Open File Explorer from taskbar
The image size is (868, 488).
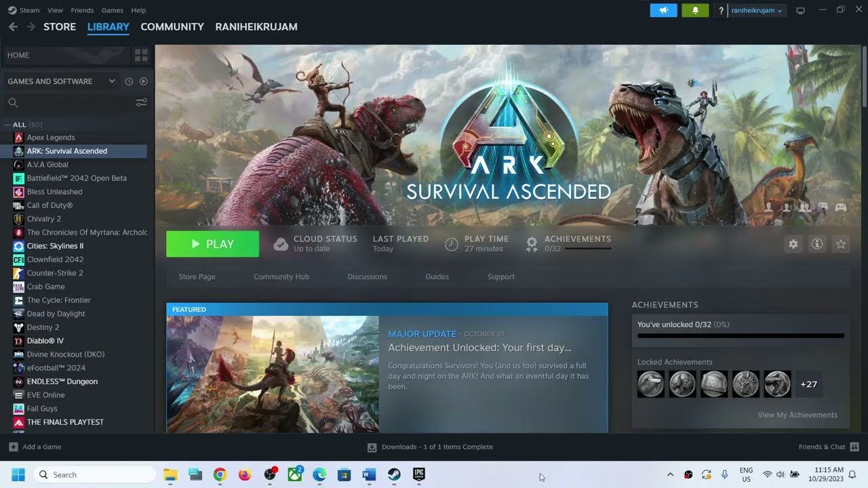(x=170, y=474)
